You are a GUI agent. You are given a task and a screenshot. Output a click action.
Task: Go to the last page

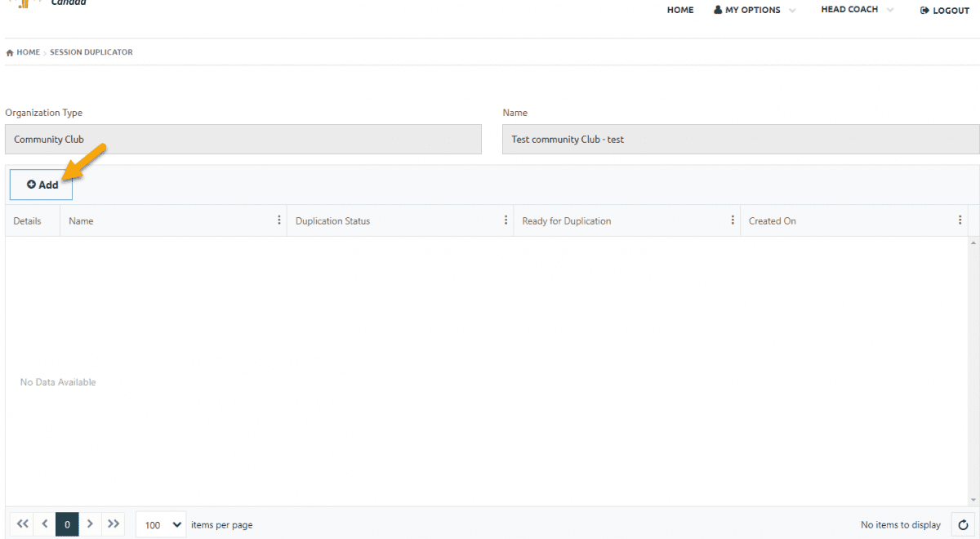click(x=114, y=524)
